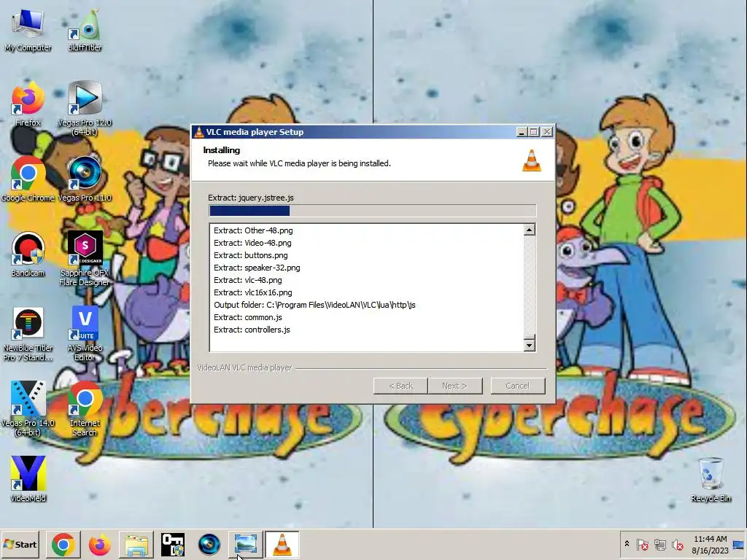747x560 pixels.
Task: Launch Vegas Pro 12.0 (64-bit) shortcut
Action: (85, 109)
